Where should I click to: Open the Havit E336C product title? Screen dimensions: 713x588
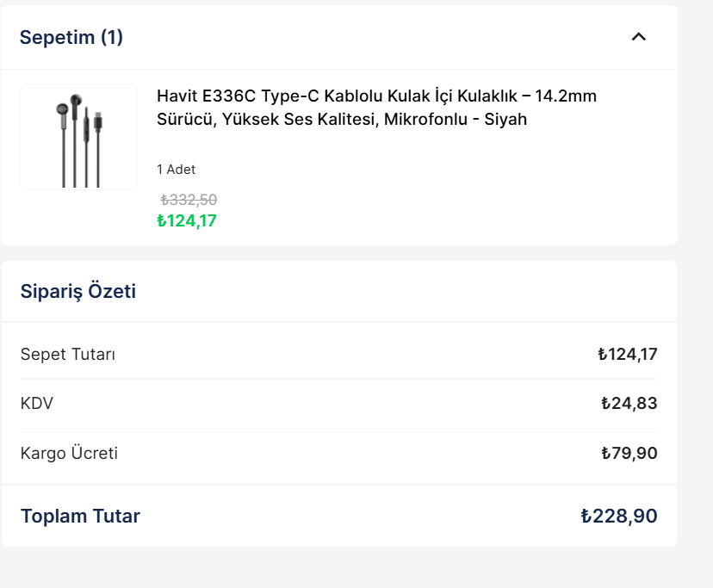[x=376, y=108]
